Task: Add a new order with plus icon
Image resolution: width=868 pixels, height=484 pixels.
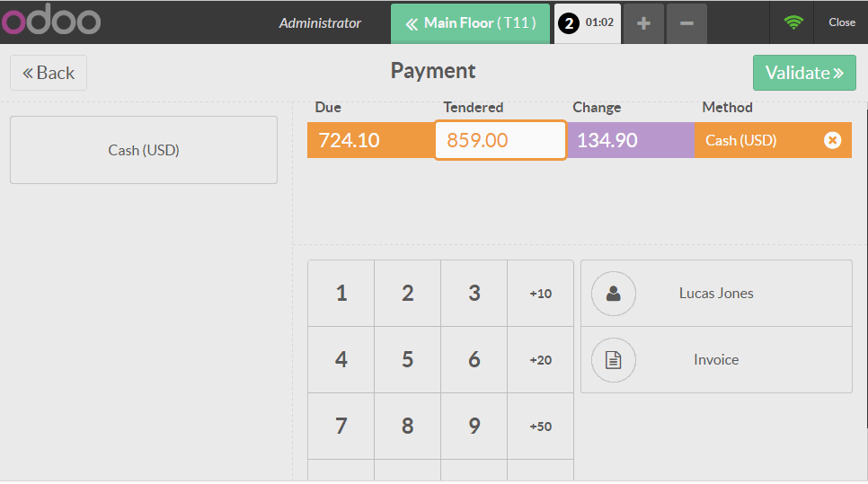Action: (x=643, y=23)
